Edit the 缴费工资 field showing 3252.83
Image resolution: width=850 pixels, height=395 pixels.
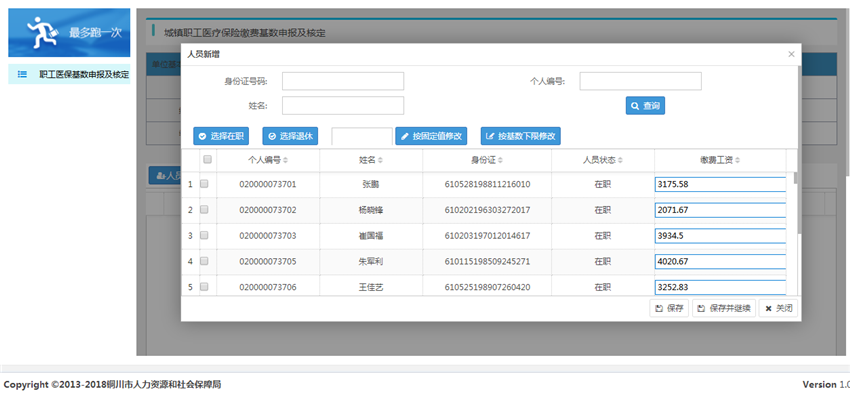[720, 287]
